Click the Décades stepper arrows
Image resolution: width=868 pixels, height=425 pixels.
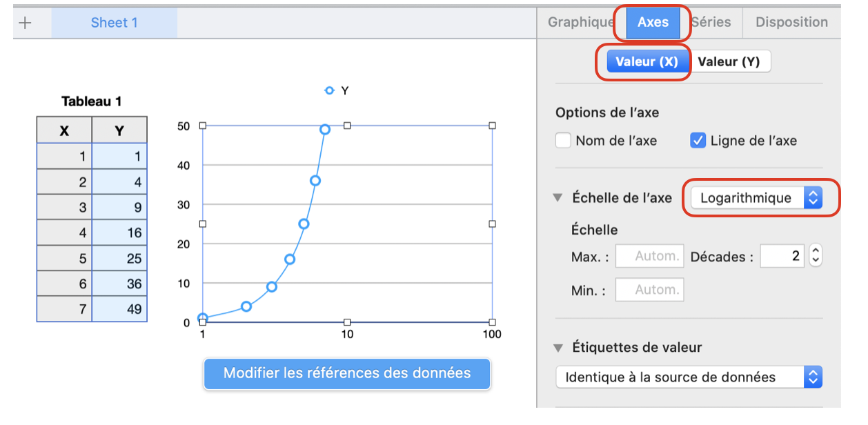[x=816, y=256]
